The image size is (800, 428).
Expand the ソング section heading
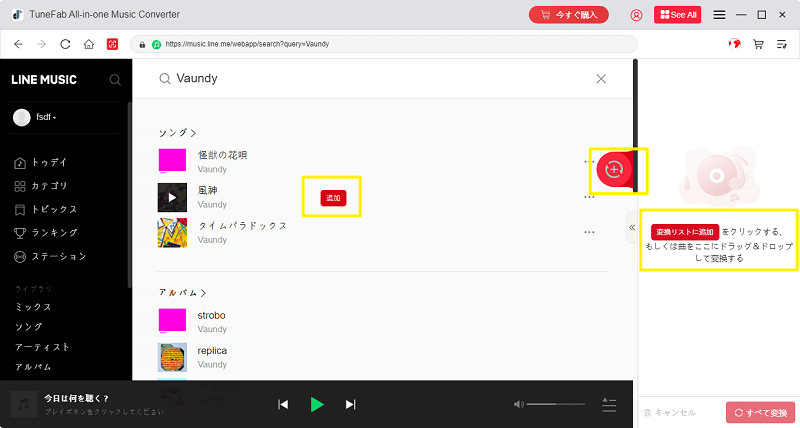coord(177,133)
